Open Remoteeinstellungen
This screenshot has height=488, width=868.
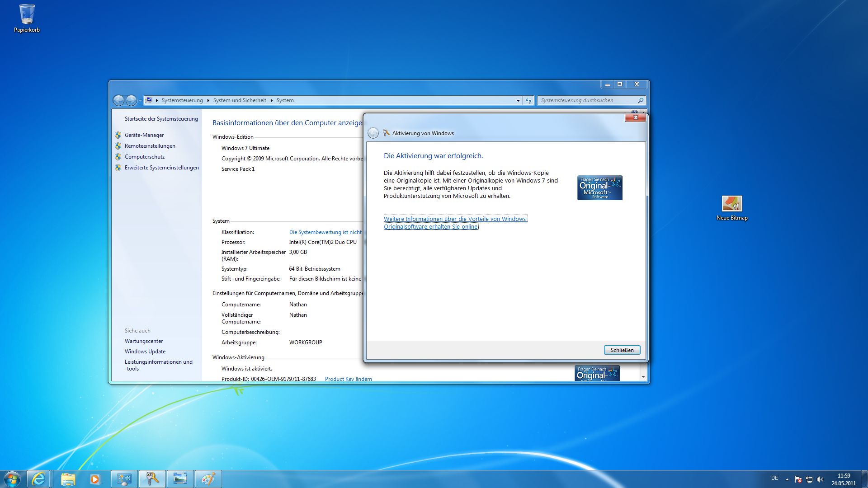150,146
